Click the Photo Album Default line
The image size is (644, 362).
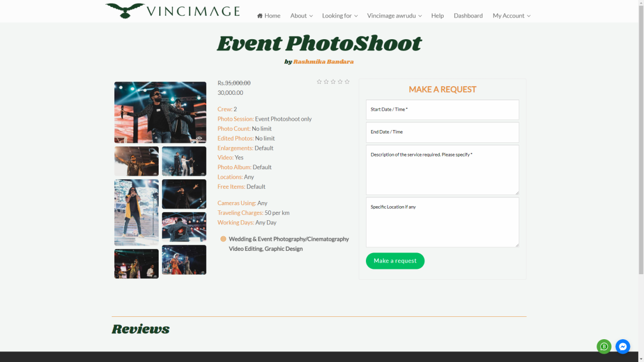pyautogui.click(x=244, y=168)
